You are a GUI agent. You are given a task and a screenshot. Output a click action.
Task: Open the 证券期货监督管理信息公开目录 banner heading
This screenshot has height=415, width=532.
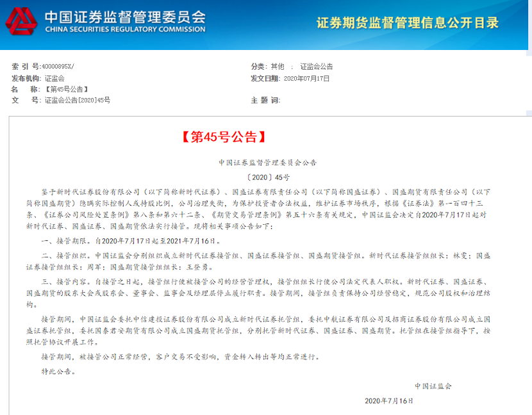(x=408, y=23)
